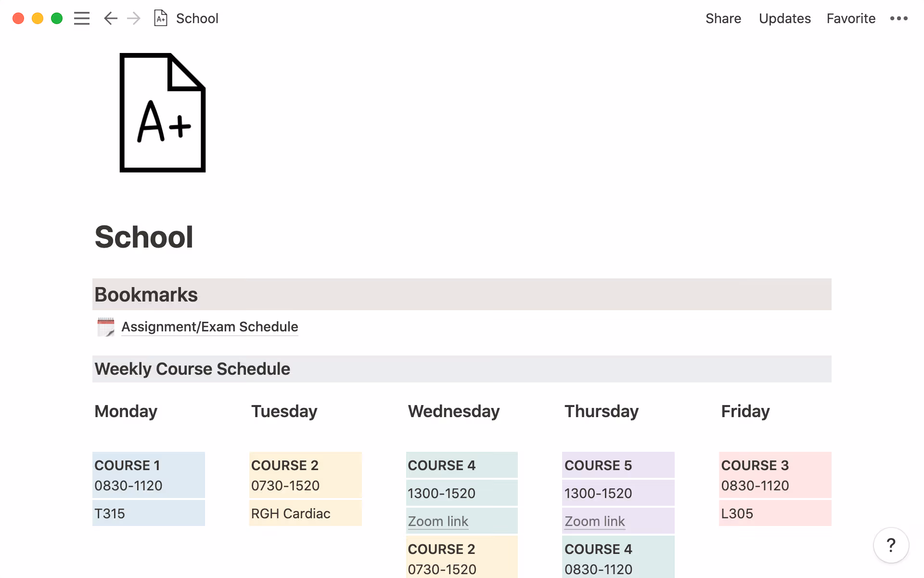
Task: Open the sidebar hamburger menu
Action: coord(82,18)
